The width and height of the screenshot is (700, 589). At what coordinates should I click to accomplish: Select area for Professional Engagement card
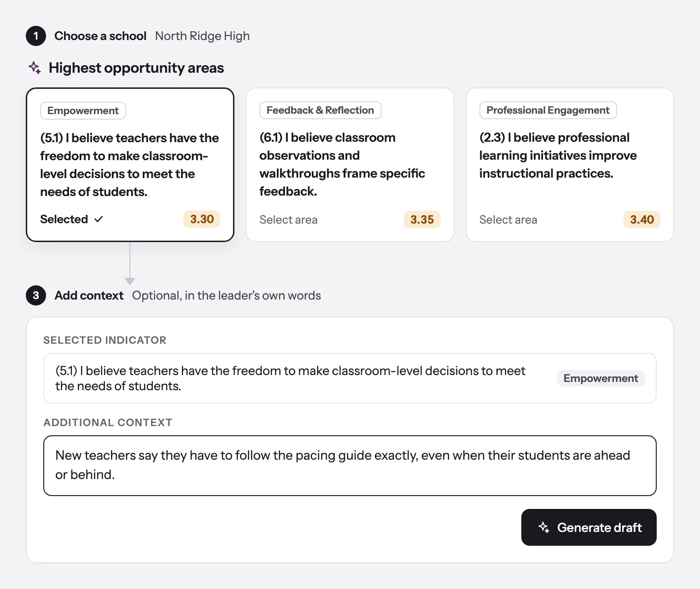click(x=508, y=219)
